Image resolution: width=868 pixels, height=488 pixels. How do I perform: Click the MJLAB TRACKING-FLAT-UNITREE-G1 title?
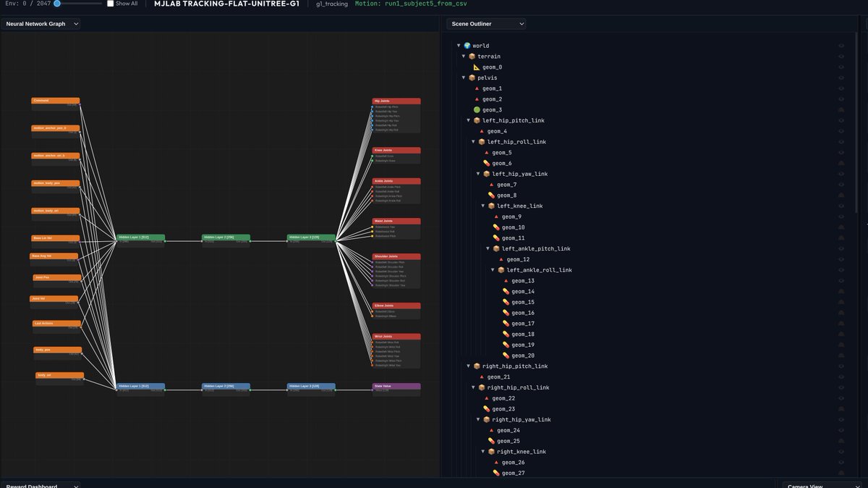226,4
